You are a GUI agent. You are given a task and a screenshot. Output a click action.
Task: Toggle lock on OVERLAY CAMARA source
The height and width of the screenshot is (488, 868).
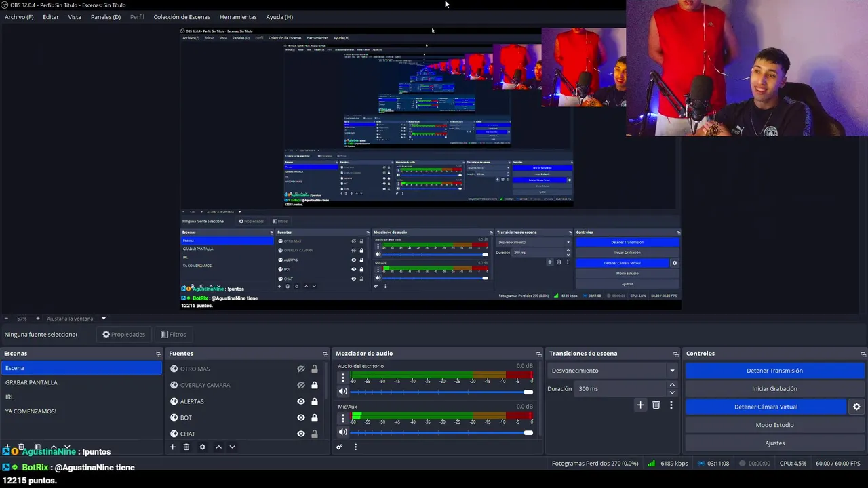click(x=315, y=385)
